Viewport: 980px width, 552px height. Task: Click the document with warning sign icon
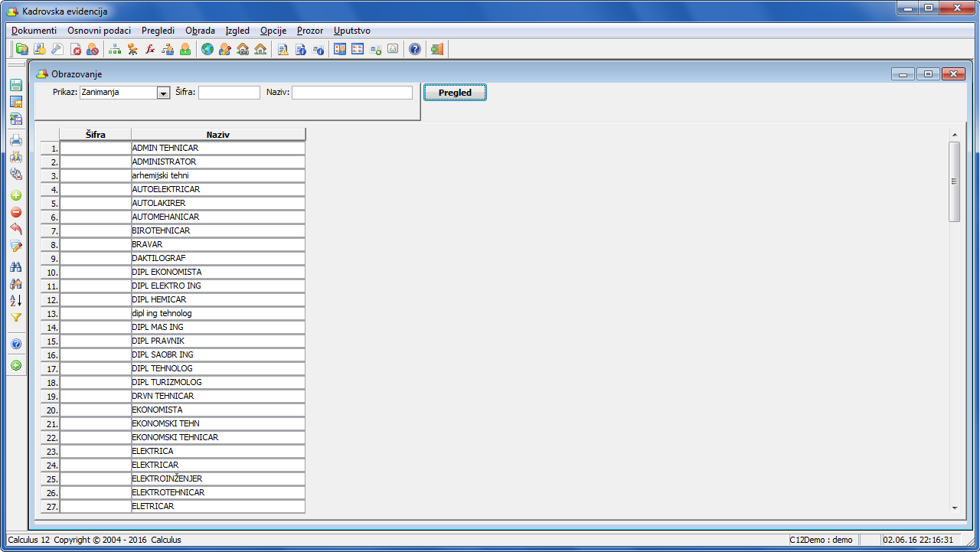click(x=283, y=49)
